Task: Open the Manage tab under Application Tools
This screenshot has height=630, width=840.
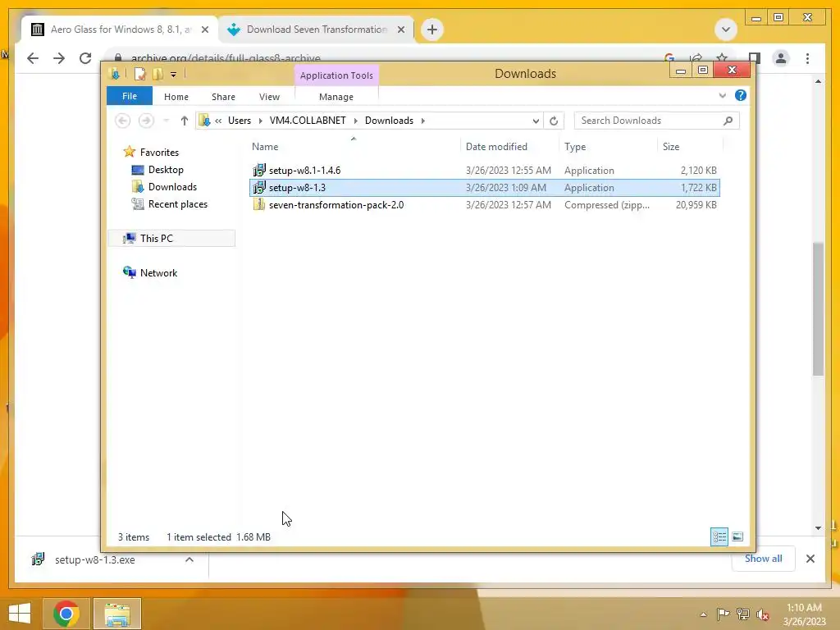Action: coord(336,97)
